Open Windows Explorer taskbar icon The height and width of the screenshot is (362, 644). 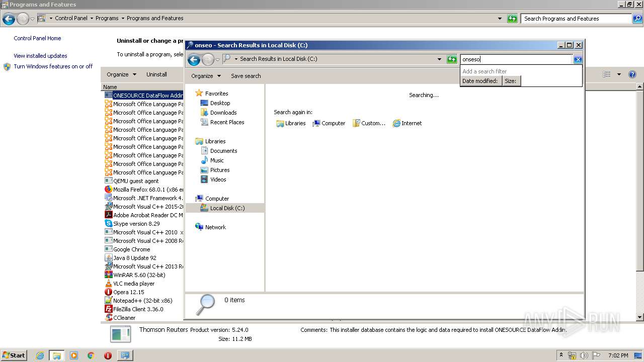(x=57, y=355)
